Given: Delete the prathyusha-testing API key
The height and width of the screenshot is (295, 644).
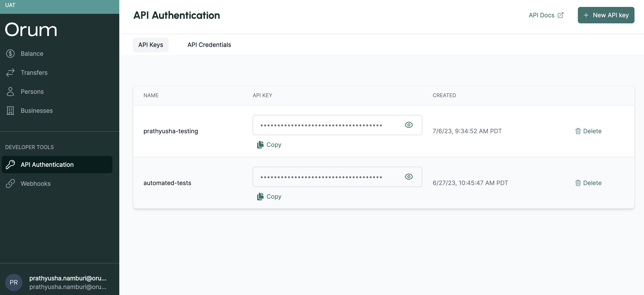Looking at the screenshot, I should tap(588, 131).
